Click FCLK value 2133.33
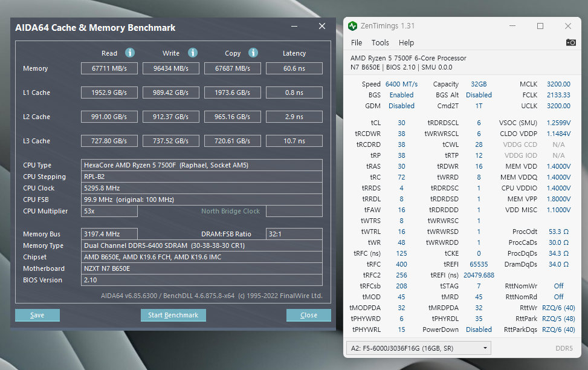Image resolution: width=588 pixels, height=370 pixels. tap(558, 95)
